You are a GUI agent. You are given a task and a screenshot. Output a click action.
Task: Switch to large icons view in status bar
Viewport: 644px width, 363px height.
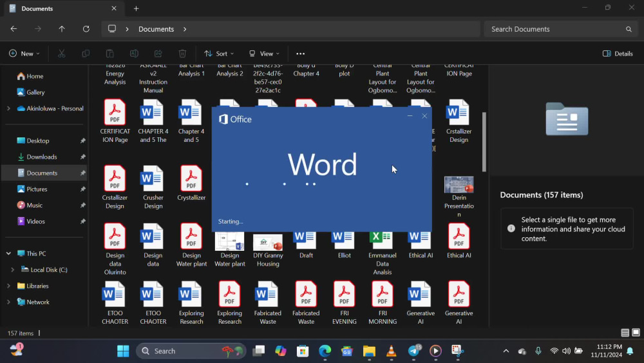click(636, 333)
